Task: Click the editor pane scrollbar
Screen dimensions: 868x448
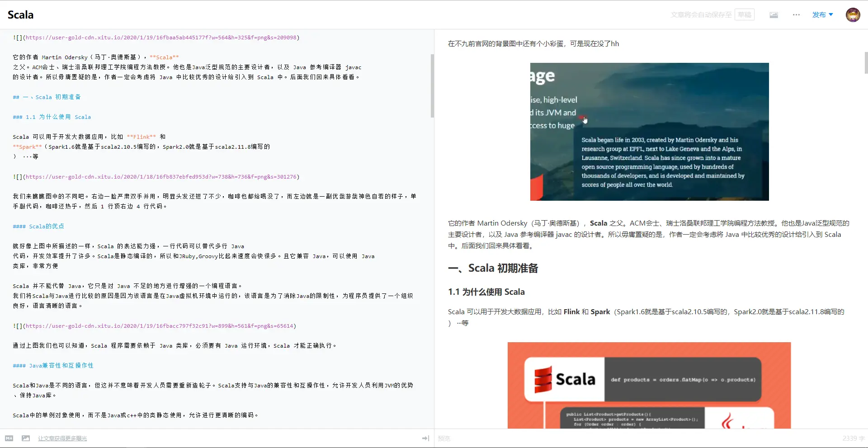Action: coord(432,86)
